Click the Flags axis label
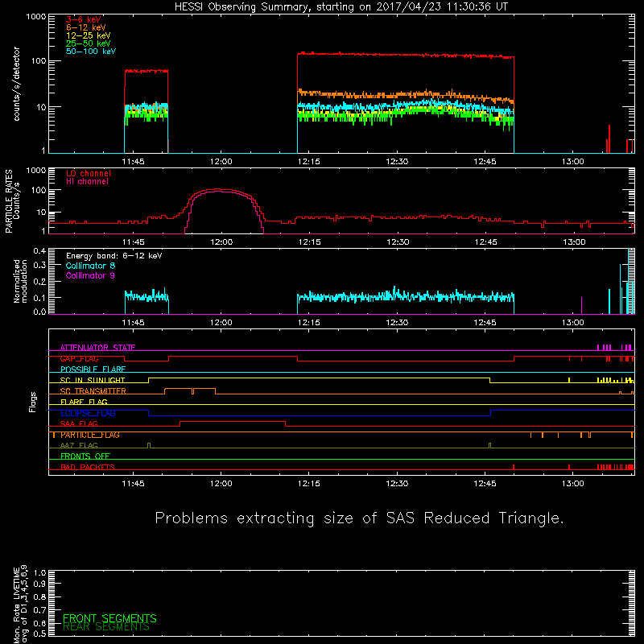The image size is (644, 644). coord(33,402)
